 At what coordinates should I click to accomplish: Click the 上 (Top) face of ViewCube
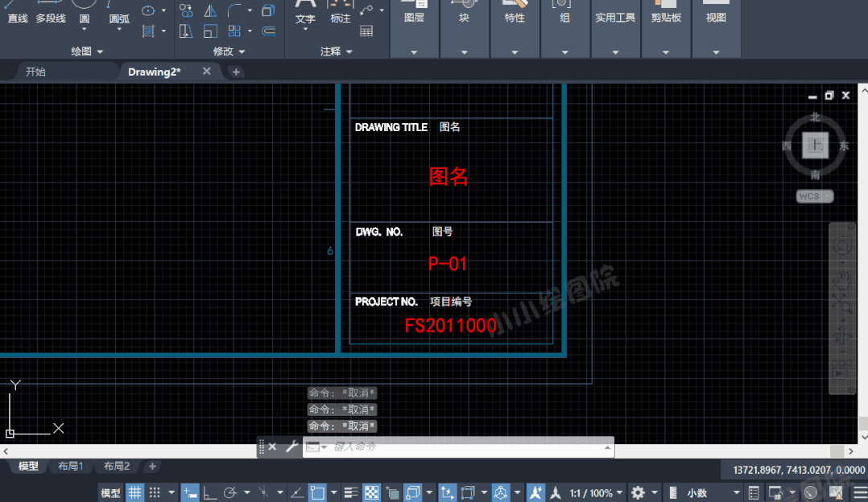click(816, 146)
